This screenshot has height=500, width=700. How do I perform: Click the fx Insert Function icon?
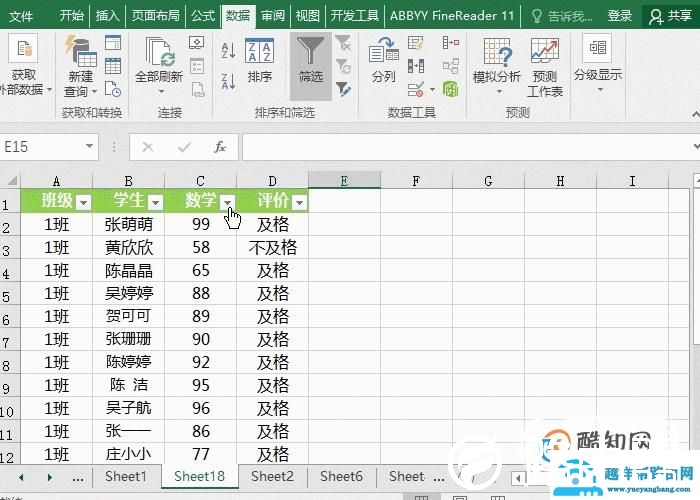coord(220,146)
